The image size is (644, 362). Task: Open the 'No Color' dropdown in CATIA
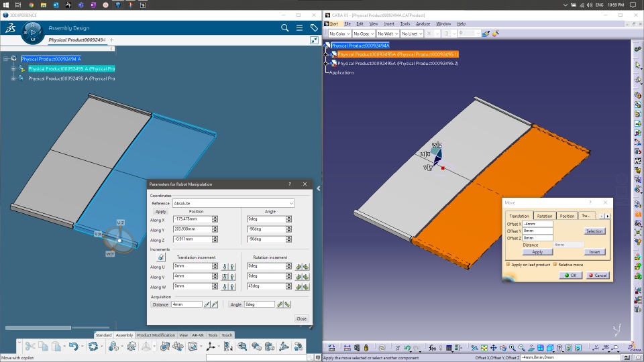(x=339, y=34)
